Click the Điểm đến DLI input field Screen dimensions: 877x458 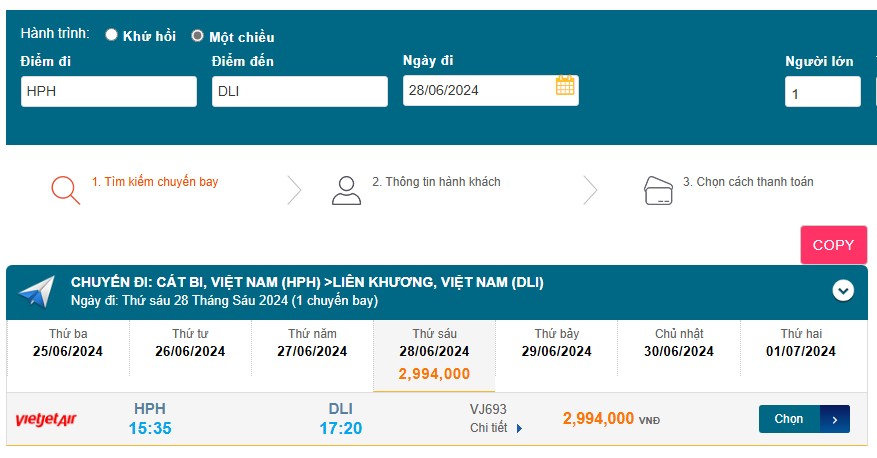point(299,92)
